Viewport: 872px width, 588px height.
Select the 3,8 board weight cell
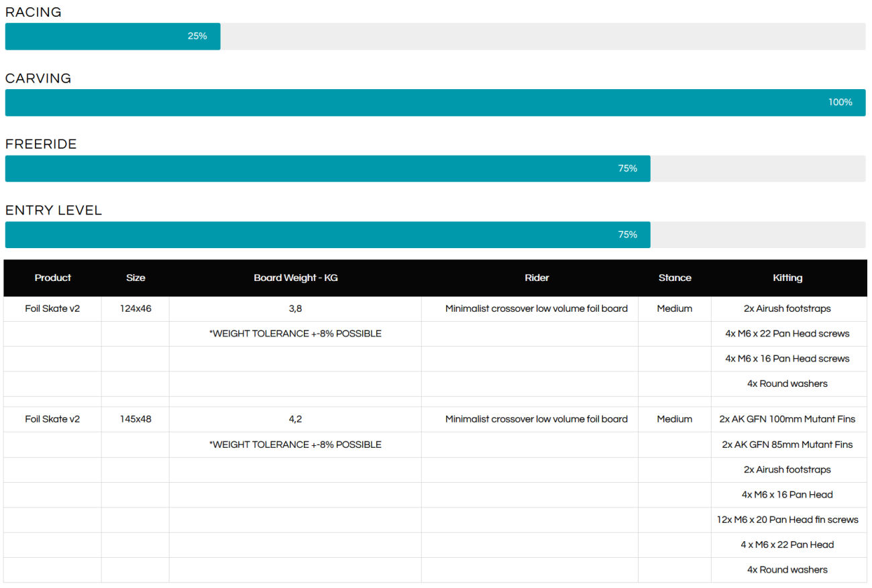tap(295, 309)
